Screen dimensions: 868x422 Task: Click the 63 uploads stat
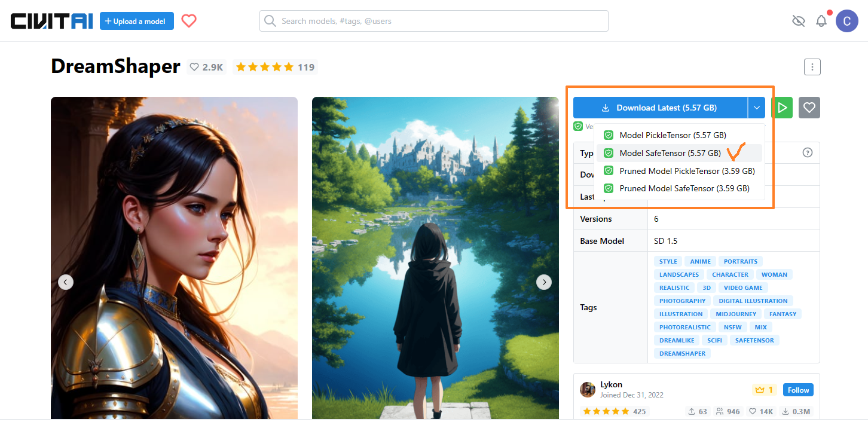(x=698, y=411)
